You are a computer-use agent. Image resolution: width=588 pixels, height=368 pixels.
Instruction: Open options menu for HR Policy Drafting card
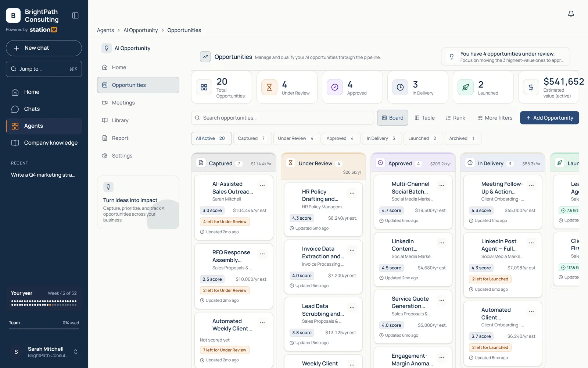tap(352, 193)
